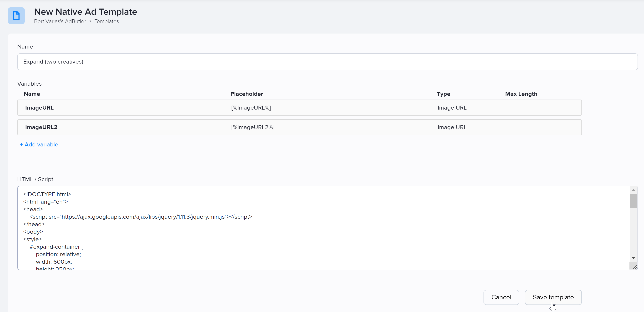Click the Cancel button
This screenshot has width=644, height=312.
(x=501, y=297)
